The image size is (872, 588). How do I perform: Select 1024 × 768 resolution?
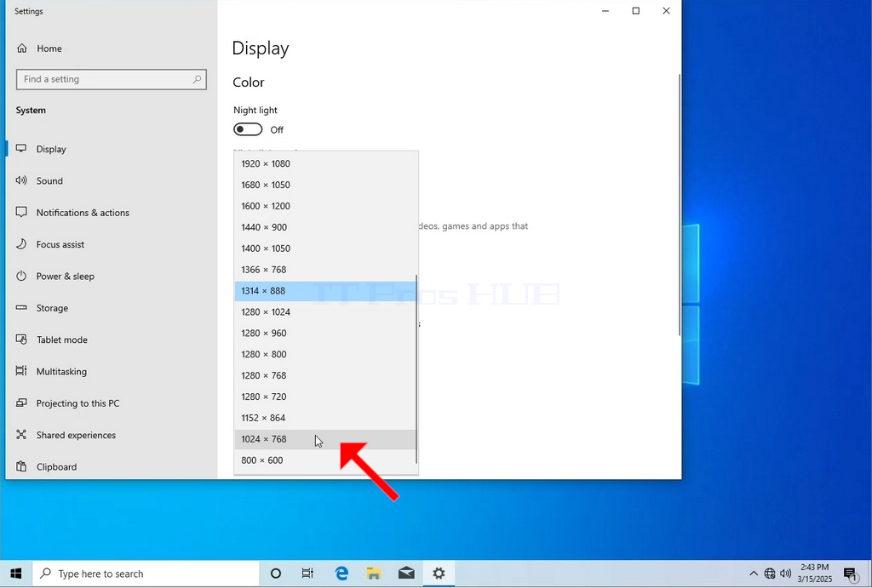click(x=325, y=439)
